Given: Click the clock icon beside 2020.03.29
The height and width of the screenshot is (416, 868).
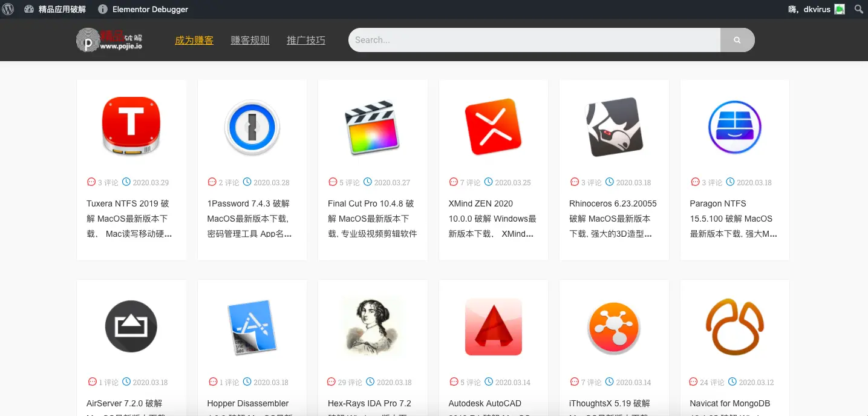Looking at the screenshot, I should [126, 182].
